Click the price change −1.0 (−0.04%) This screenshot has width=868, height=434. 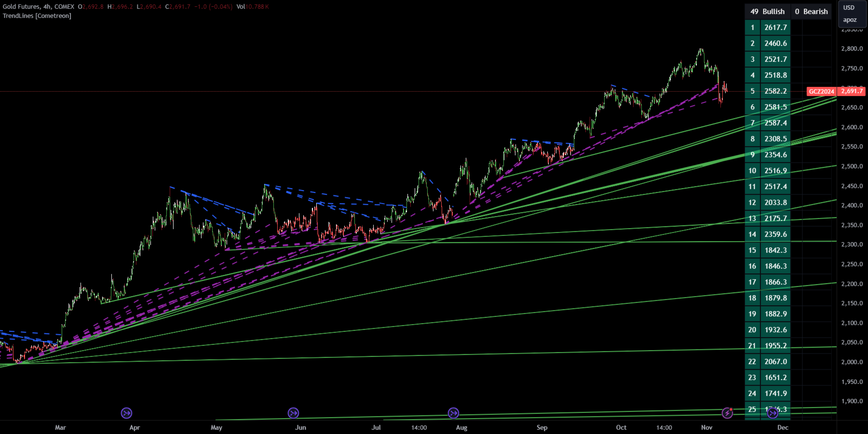click(213, 7)
